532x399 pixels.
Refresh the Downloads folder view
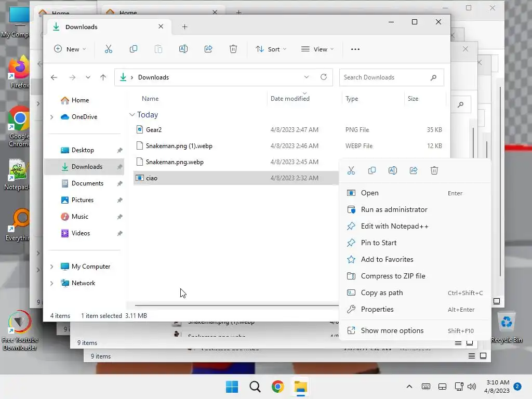pyautogui.click(x=324, y=77)
